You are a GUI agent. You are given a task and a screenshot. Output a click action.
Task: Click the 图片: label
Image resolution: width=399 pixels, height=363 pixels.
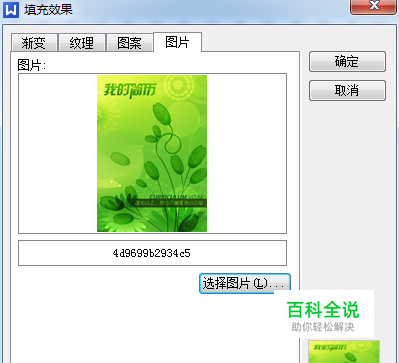(31, 65)
